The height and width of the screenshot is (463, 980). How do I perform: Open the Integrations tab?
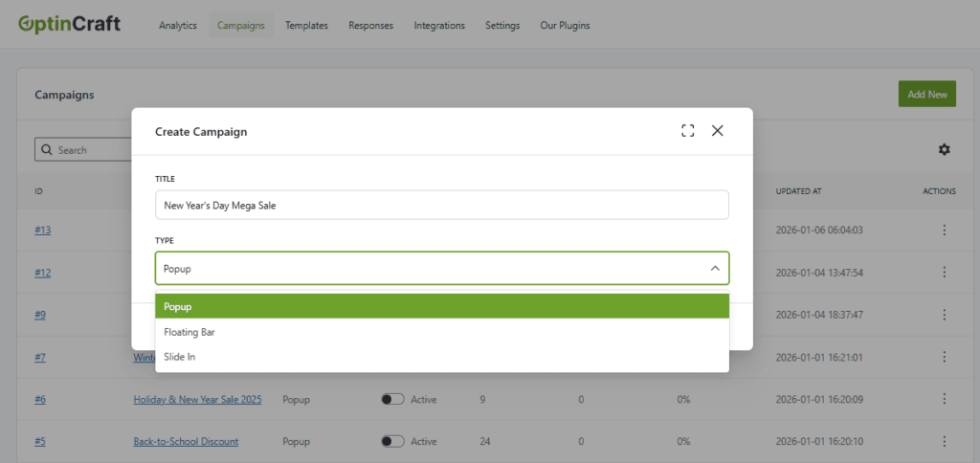[439, 26]
